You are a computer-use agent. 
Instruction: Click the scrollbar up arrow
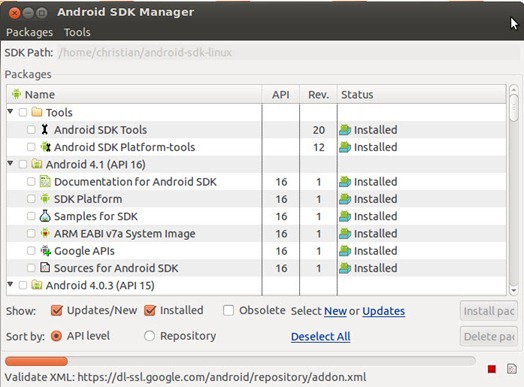click(514, 90)
